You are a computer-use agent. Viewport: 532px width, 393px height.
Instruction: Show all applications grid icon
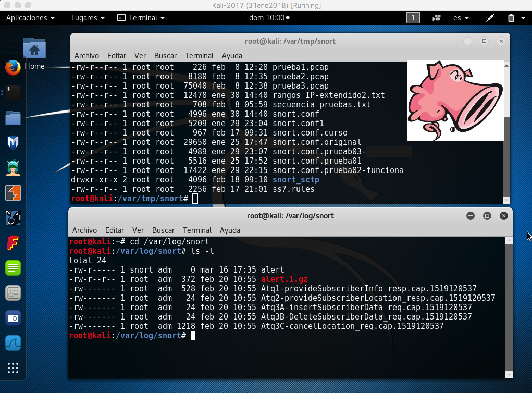[13, 368]
